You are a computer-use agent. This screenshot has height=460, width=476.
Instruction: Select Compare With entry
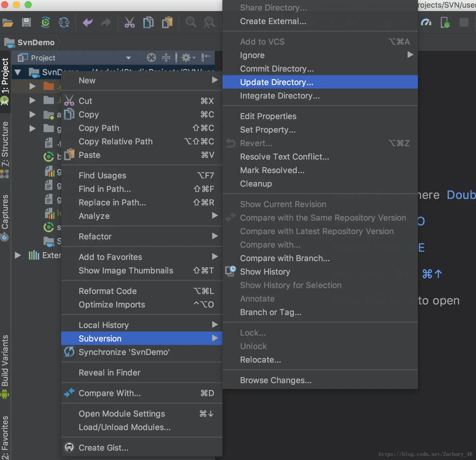[x=142, y=393]
